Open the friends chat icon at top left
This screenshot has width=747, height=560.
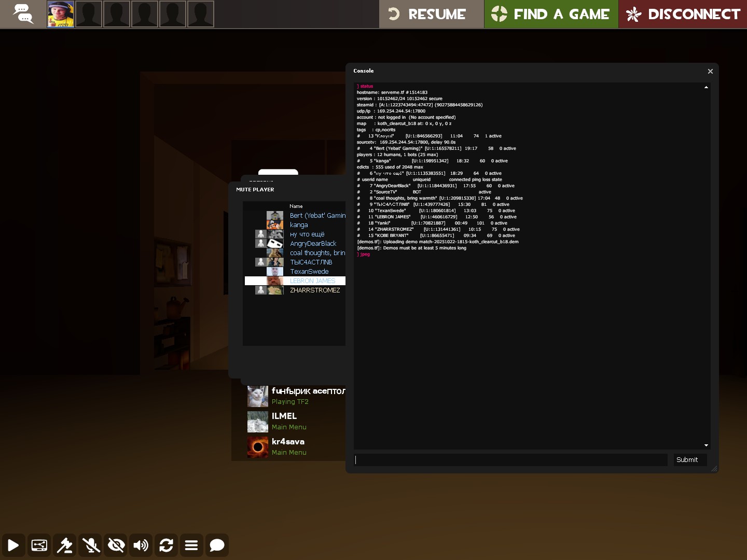(x=23, y=14)
